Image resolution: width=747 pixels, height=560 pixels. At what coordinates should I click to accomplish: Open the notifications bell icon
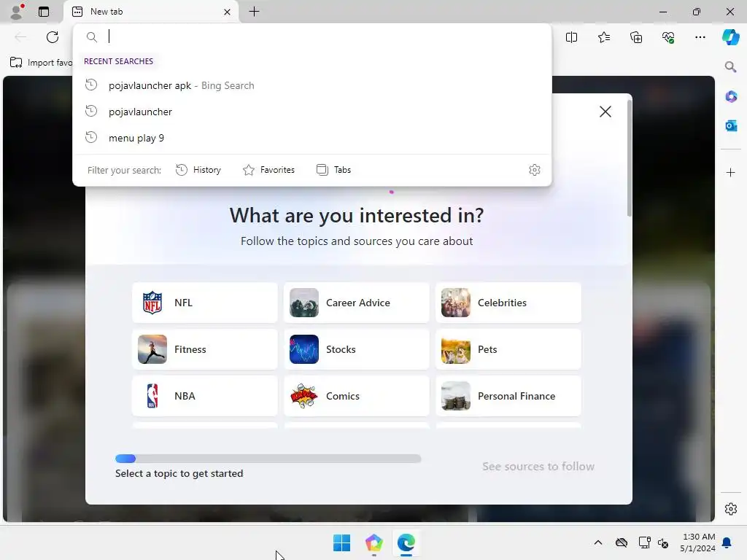tap(727, 542)
